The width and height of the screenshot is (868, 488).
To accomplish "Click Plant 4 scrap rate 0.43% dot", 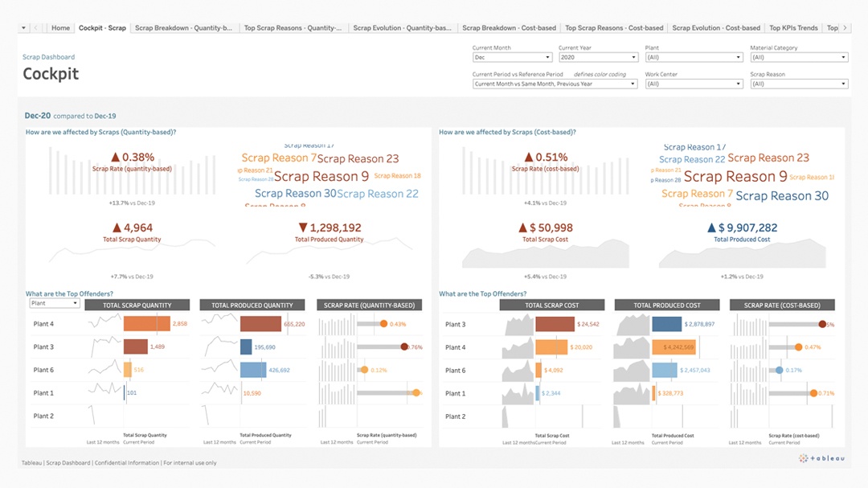I will [383, 323].
